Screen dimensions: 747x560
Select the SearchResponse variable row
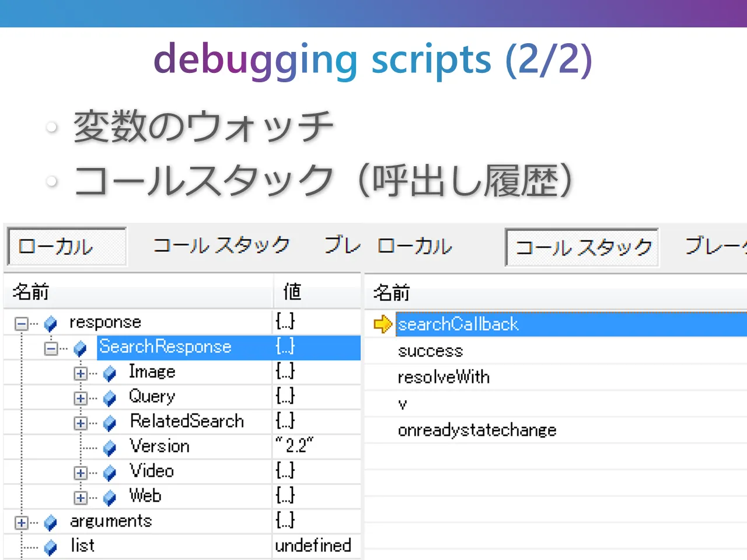pos(229,348)
